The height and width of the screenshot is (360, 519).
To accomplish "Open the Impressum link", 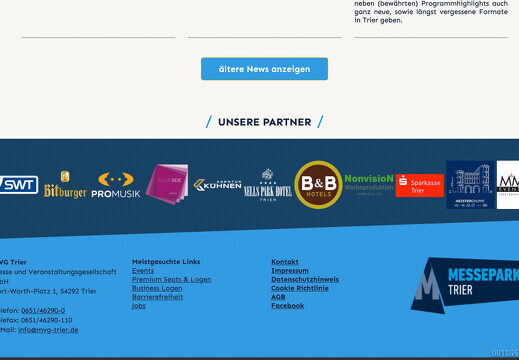I will pyautogui.click(x=290, y=271).
